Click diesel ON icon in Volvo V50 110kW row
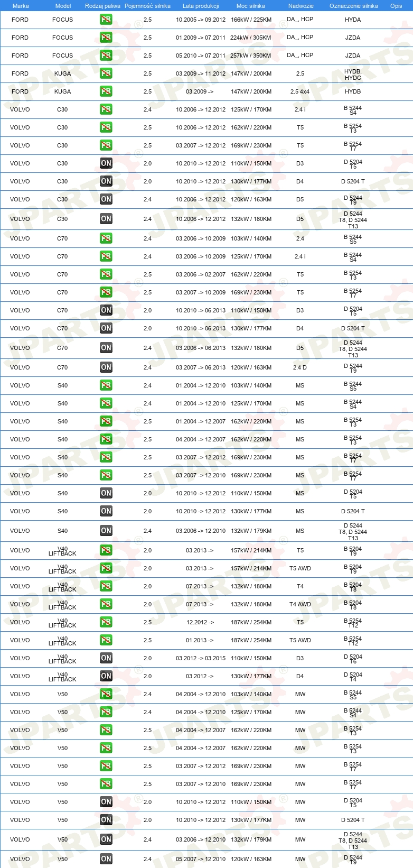Viewport: 413px width, 868px height. (106, 802)
